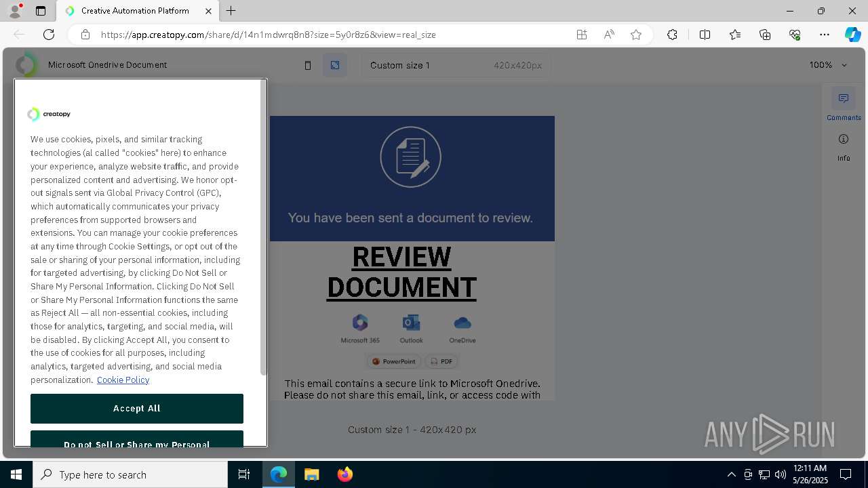The width and height of the screenshot is (868, 488).
Task: Click the PowerPoint badge
Action: click(394, 361)
